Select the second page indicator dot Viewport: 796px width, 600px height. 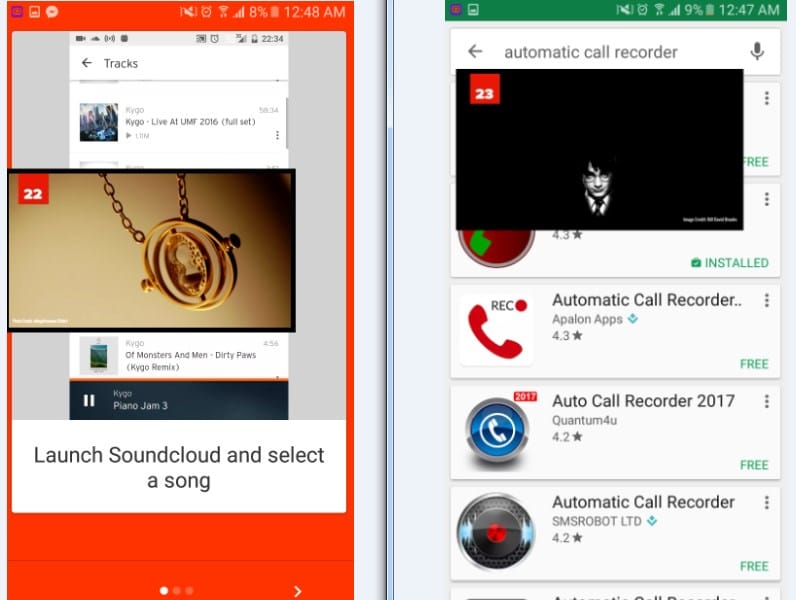click(178, 590)
